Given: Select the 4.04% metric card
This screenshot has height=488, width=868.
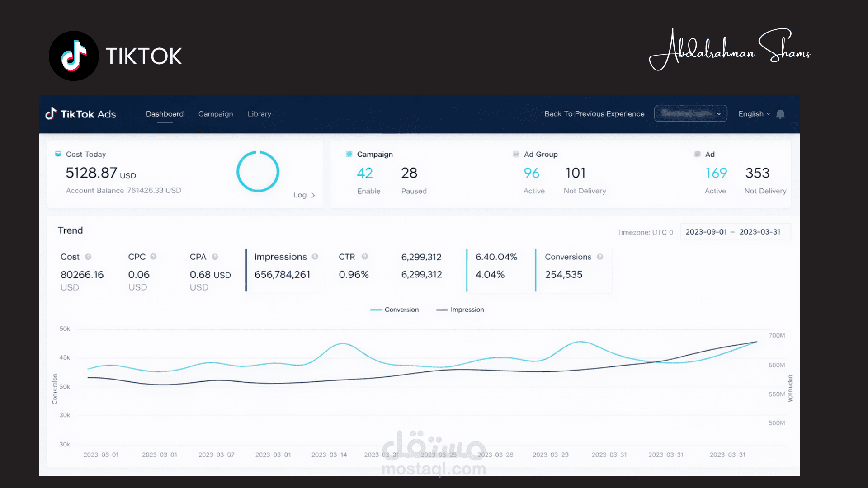Looking at the screenshot, I should pyautogui.click(x=500, y=270).
